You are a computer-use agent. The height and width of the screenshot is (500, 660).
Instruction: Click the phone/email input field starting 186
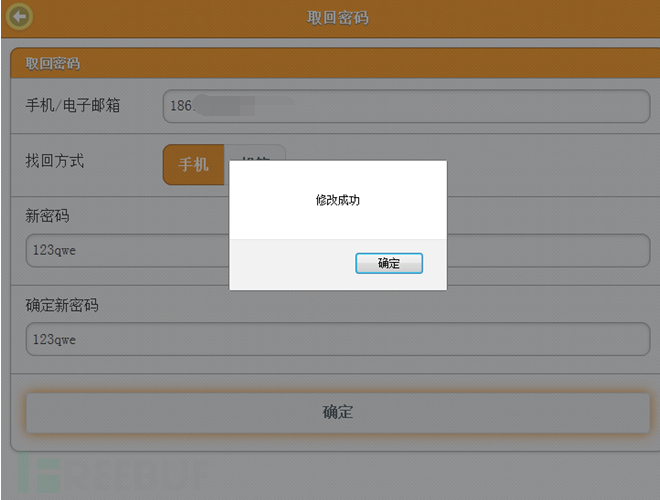(407, 106)
